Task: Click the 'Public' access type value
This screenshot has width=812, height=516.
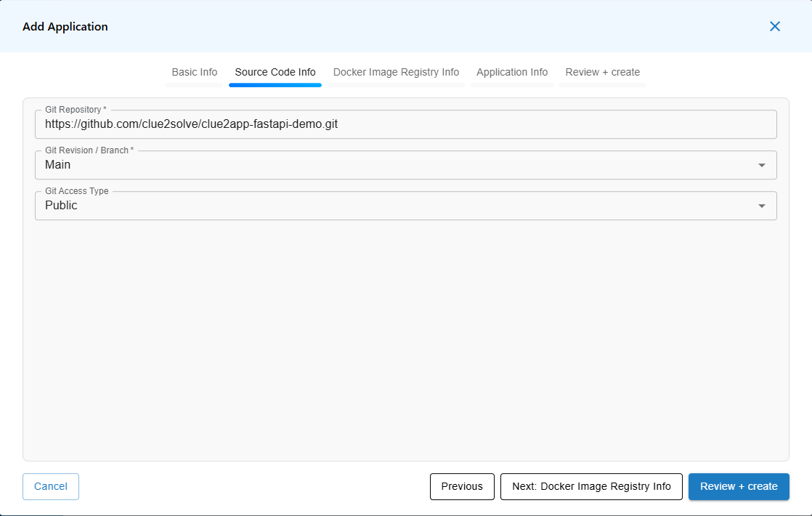Action: click(x=61, y=206)
